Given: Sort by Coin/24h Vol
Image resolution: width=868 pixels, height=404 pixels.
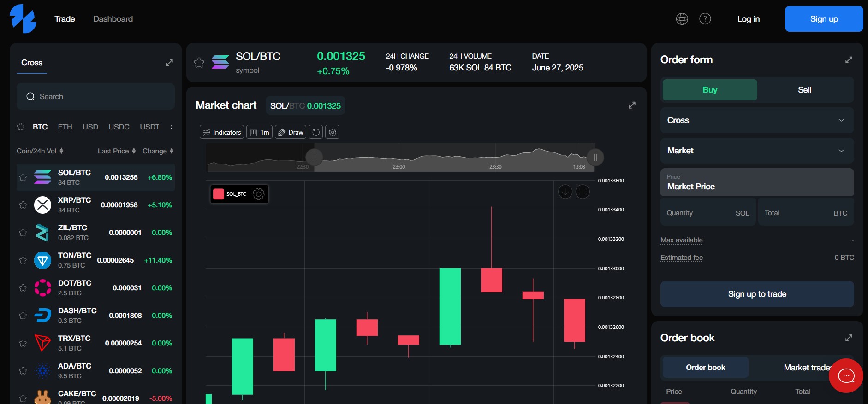Looking at the screenshot, I should (x=40, y=151).
